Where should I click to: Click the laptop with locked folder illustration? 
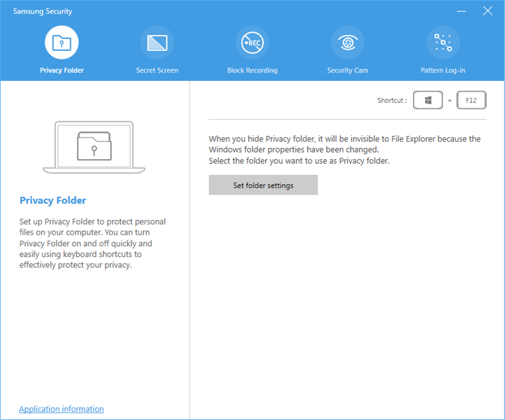pyautogui.click(x=93, y=148)
